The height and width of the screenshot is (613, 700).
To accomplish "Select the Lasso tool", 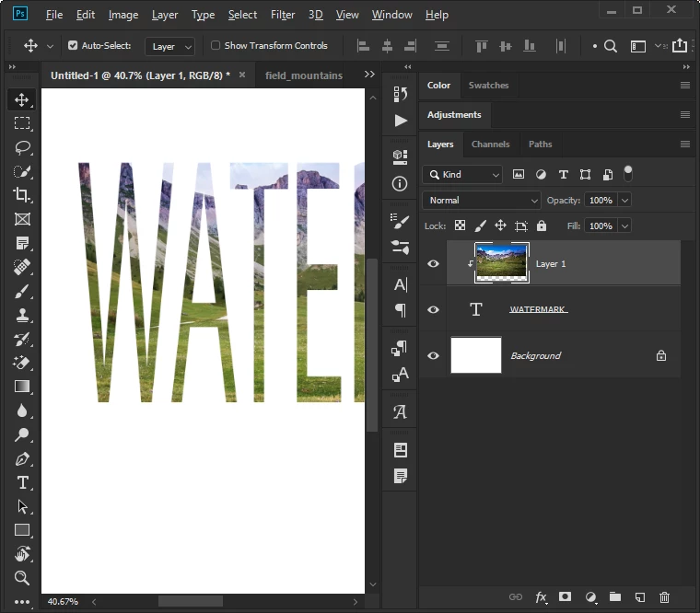I will pyautogui.click(x=21, y=147).
